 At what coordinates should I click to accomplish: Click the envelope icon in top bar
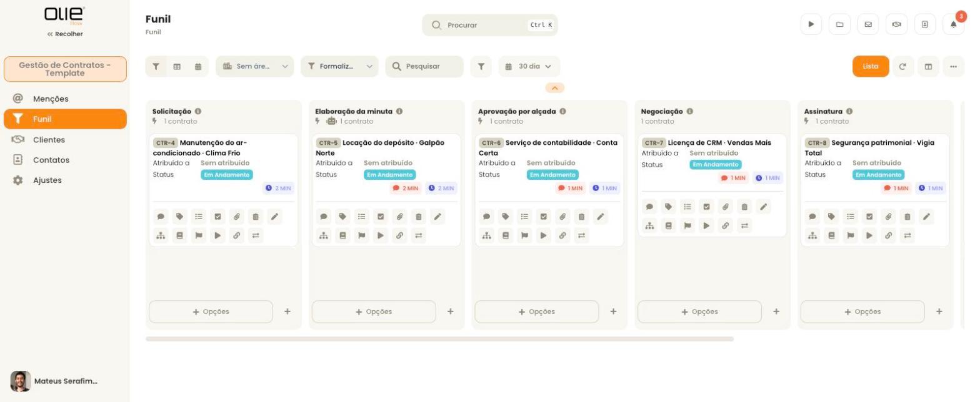click(x=868, y=24)
